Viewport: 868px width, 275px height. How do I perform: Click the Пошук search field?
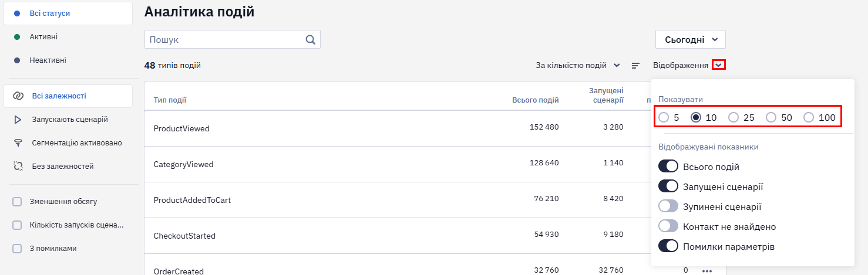coord(233,40)
